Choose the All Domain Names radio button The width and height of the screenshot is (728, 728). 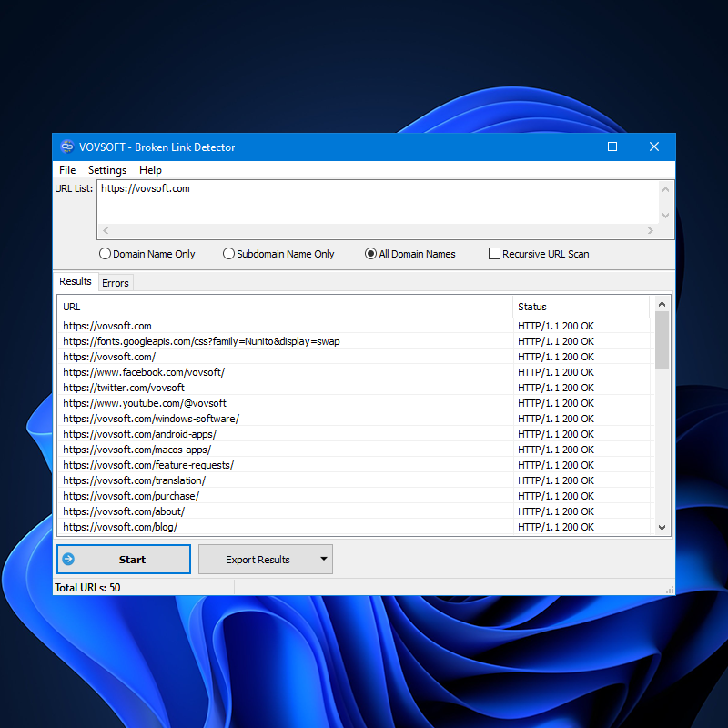click(371, 254)
